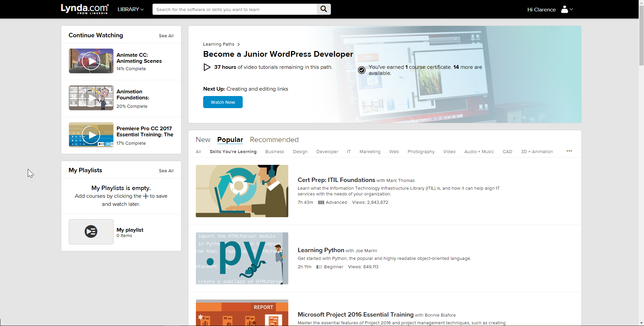The image size is (644, 326).
Task: Play Animation Foundations thumbnail
Action: pos(91,98)
